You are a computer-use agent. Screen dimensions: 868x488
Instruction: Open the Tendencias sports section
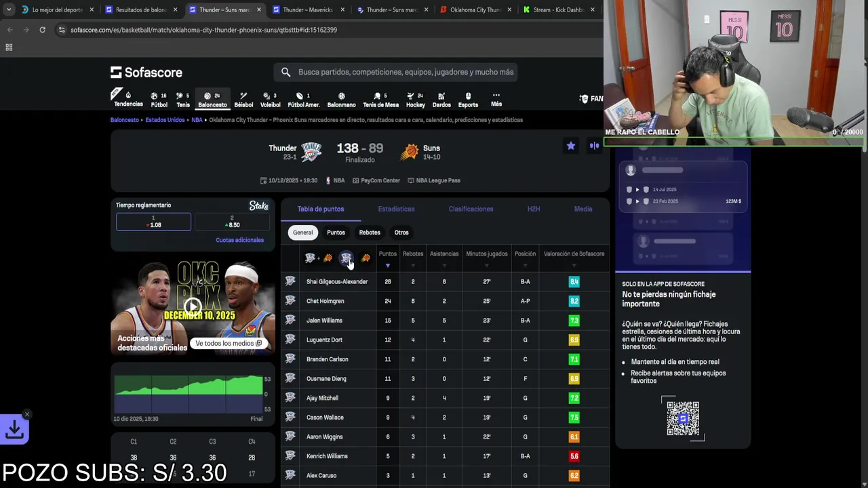pos(128,99)
